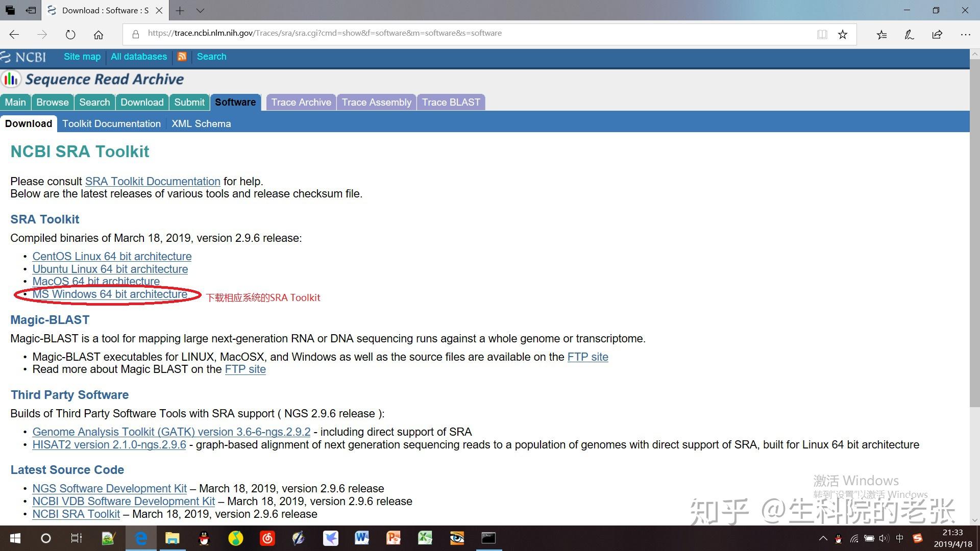Screen dimensions: 980x551
Task: Open the More options menu
Action: [x=966, y=34]
